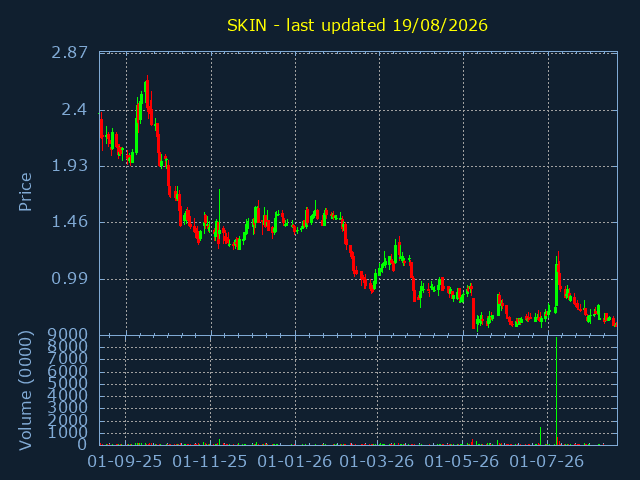
Task: Click the Volume (0000) axis title
Action: (x=25, y=391)
